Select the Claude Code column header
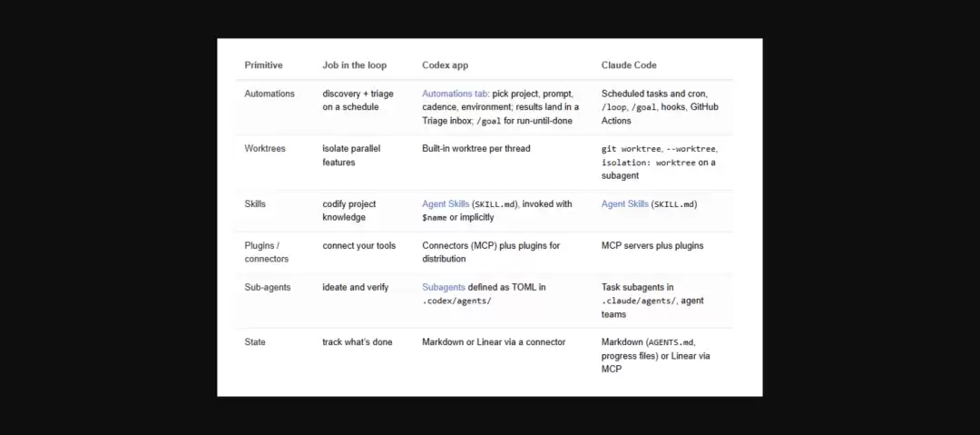The height and width of the screenshot is (435, 980). 629,65
